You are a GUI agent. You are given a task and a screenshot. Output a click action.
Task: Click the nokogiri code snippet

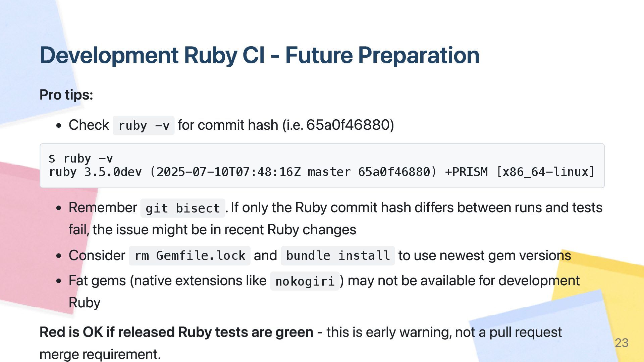click(x=305, y=281)
